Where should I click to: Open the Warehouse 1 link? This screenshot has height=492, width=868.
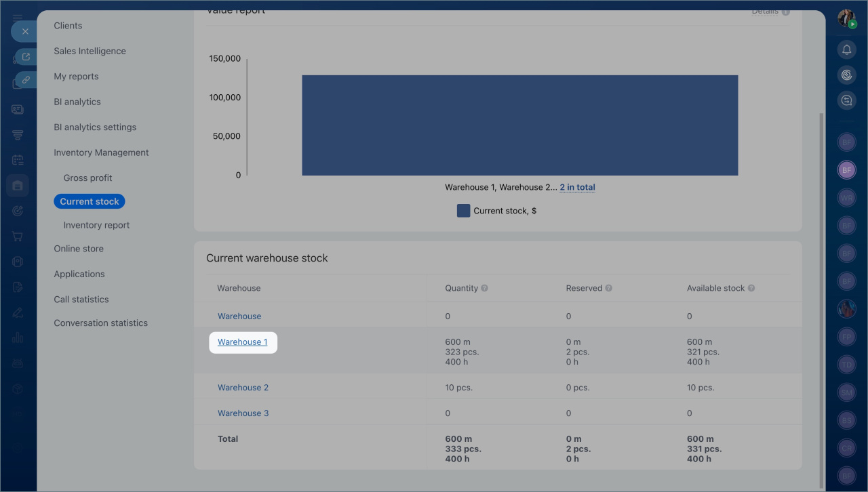click(x=242, y=342)
